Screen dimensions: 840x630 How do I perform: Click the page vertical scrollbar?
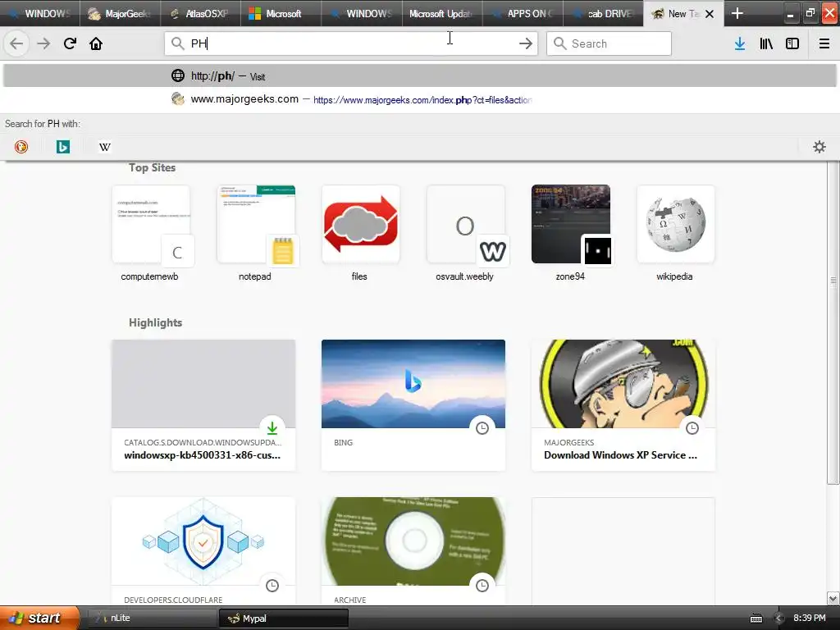[x=833, y=322]
